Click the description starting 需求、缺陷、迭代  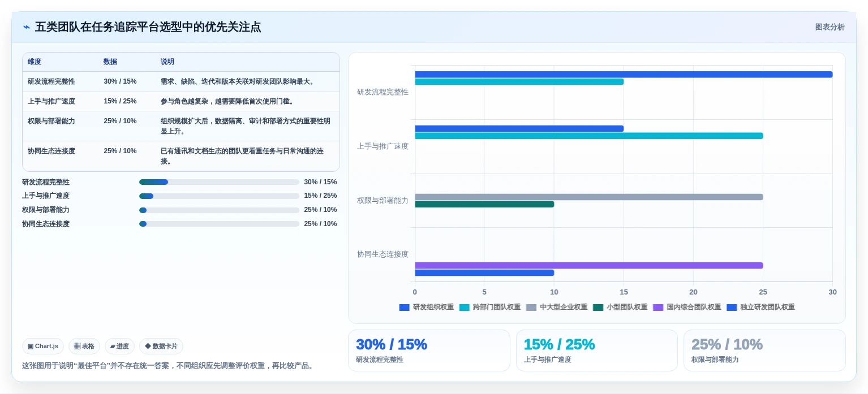(x=238, y=81)
